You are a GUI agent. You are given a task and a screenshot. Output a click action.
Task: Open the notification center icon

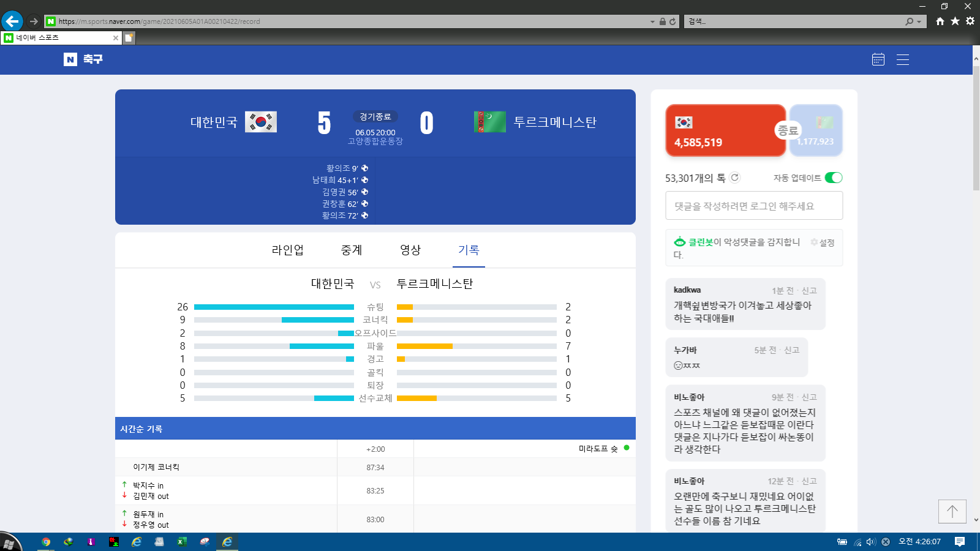click(x=960, y=542)
